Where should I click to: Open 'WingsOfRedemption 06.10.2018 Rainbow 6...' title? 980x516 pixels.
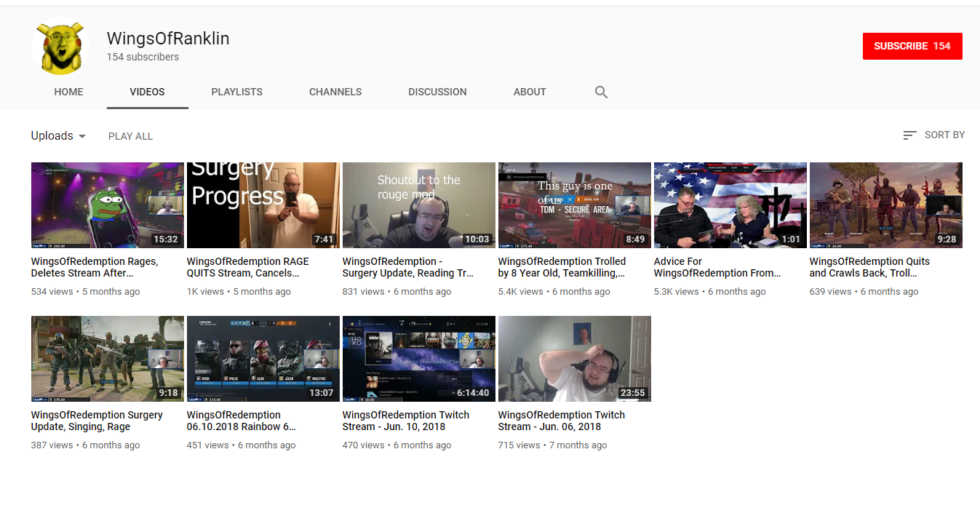coord(242,421)
